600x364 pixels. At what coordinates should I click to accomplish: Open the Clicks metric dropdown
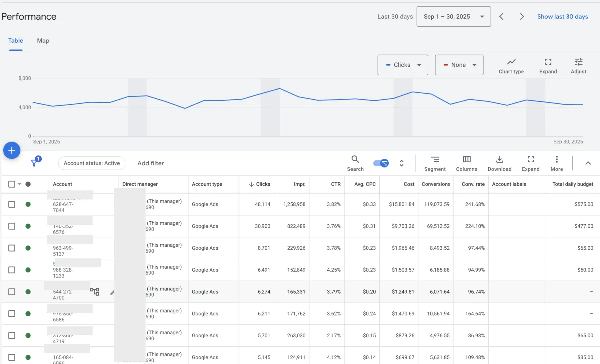point(403,65)
